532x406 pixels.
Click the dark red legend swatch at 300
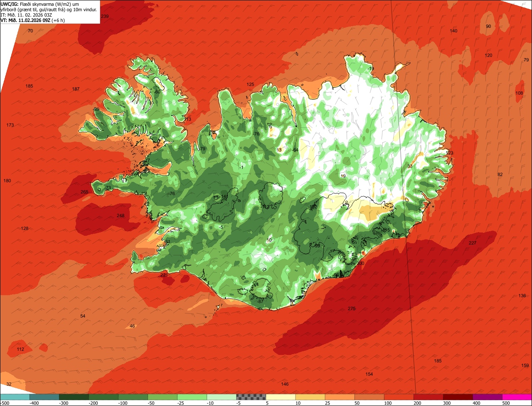[x=458, y=397]
